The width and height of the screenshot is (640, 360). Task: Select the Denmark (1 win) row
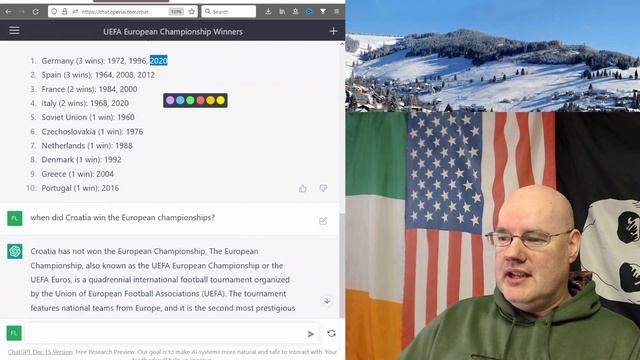coord(81,160)
